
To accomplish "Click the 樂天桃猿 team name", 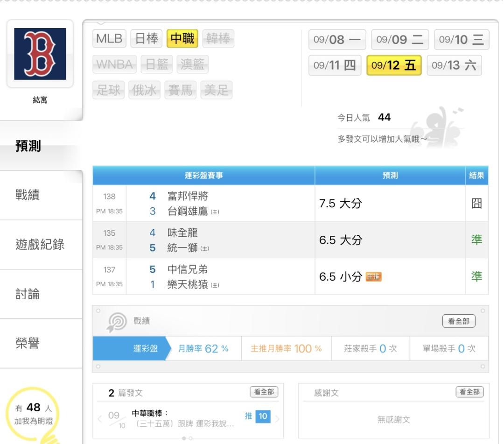I will 188,284.
